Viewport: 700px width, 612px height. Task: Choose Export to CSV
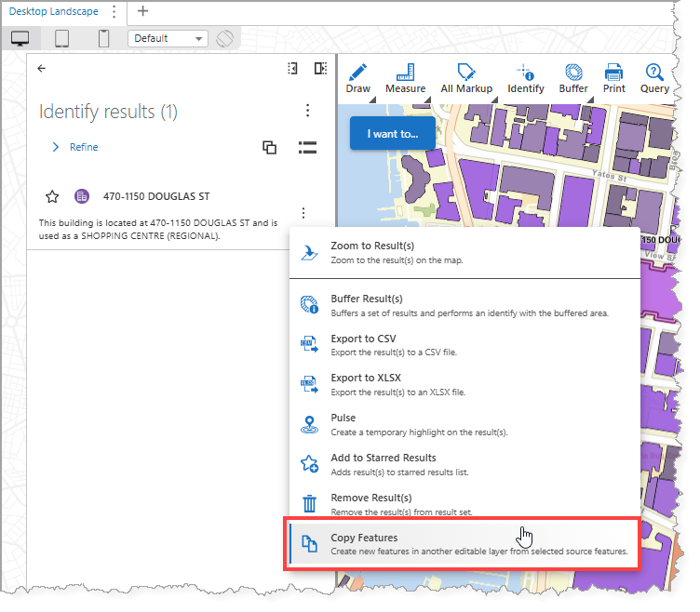(x=464, y=345)
